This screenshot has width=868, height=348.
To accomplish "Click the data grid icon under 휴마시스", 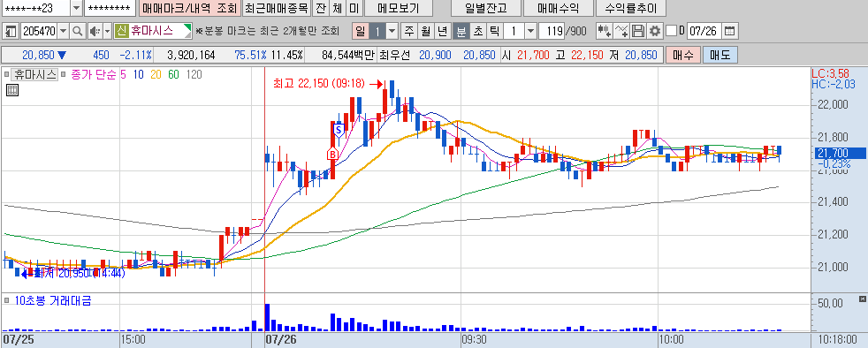I will 12,91.
